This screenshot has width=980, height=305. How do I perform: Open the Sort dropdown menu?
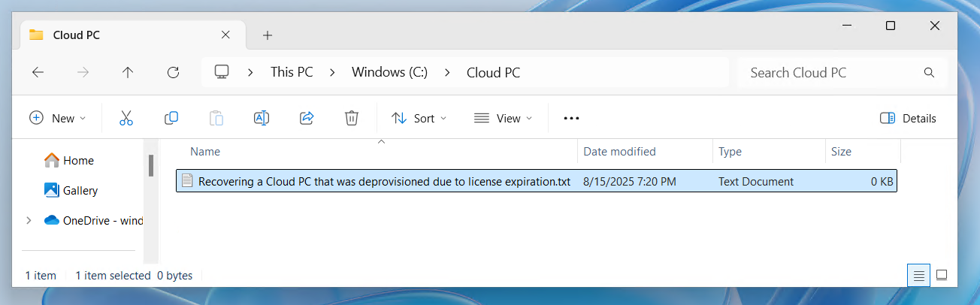pos(419,118)
